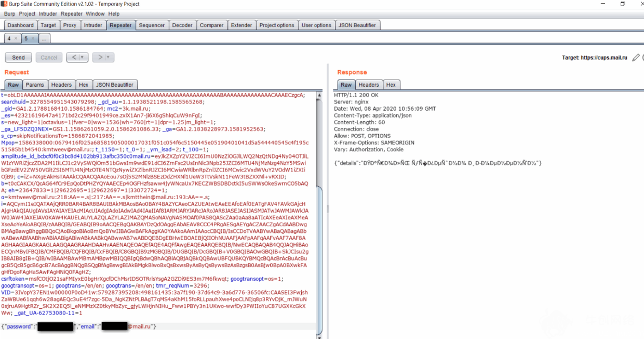Click the "Allow: POST, OPTIONS" header
This screenshot has width=644, height=339.
(361, 136)
